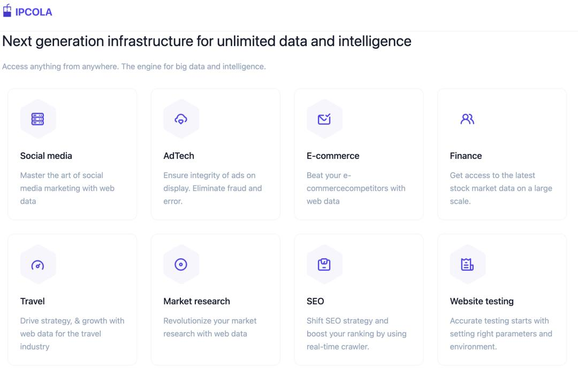Select the Website testing heading
Screen dimensions: 578x392
[482, 302]
